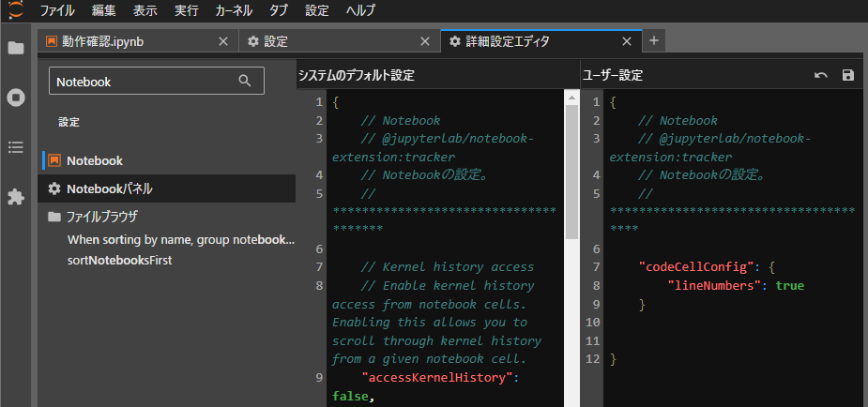Close the 詳細設定エディタ tab
The image size is (868, 407).
pos(627,41)
